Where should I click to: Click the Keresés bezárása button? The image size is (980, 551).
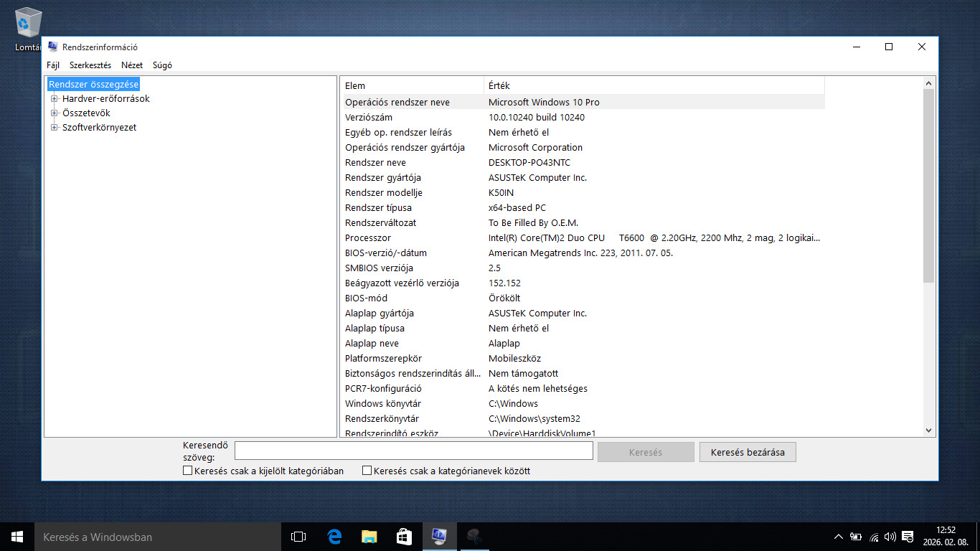click(x=748, y=452)
